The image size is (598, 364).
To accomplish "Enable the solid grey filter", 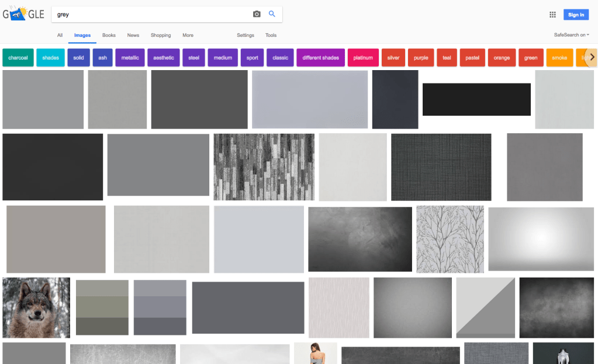I will pyautogui.click(x=78, y=57).
